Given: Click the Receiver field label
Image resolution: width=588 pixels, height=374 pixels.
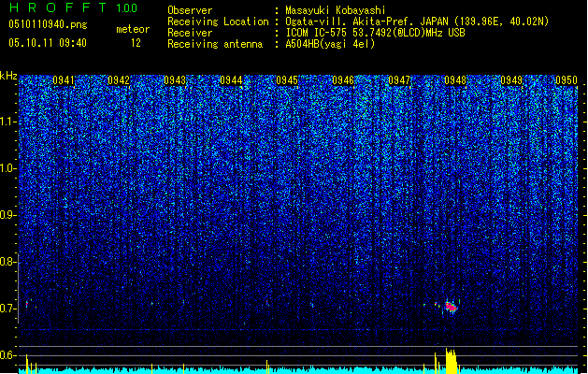Looking at the screenshot, I should point(190,33).
